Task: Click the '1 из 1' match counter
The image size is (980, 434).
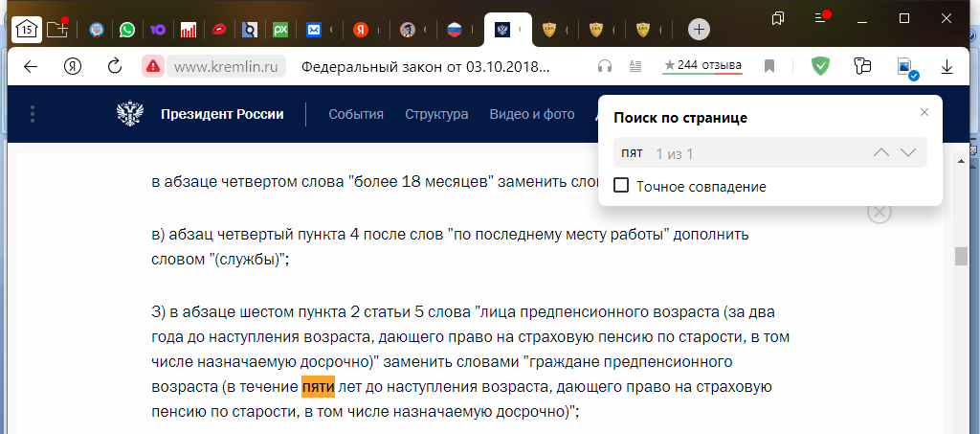Action: coord(675,154)
